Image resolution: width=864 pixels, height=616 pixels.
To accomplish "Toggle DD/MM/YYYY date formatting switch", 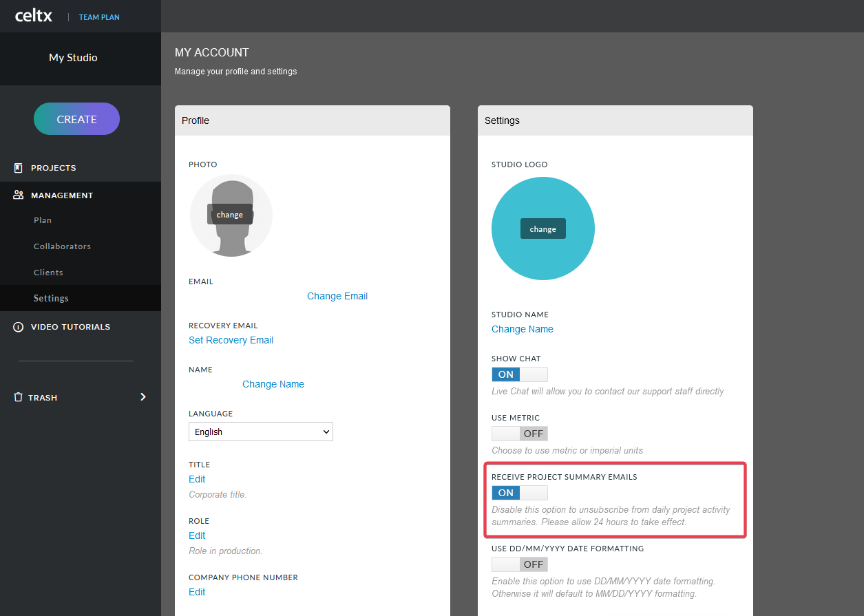I will (x=520, y=564).
